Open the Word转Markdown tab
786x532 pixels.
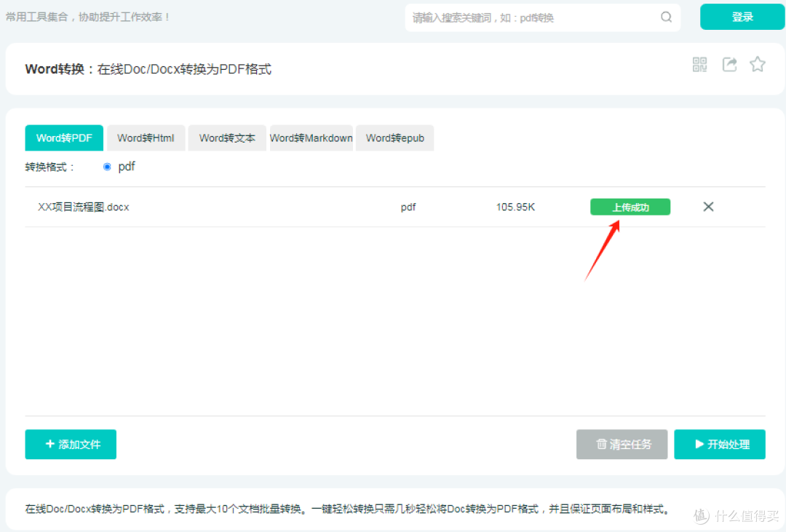311,138
